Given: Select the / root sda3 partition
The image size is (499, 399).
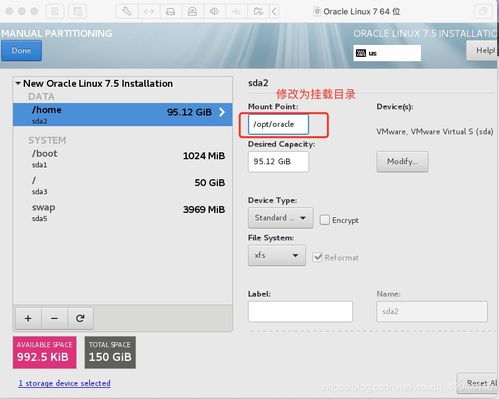Looking at the screenshot, I should [x=123, y=185].
